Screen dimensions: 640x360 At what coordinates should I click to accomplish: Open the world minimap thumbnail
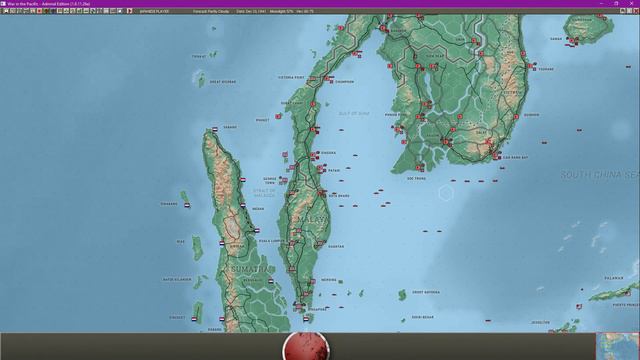[x=618, y=346]
